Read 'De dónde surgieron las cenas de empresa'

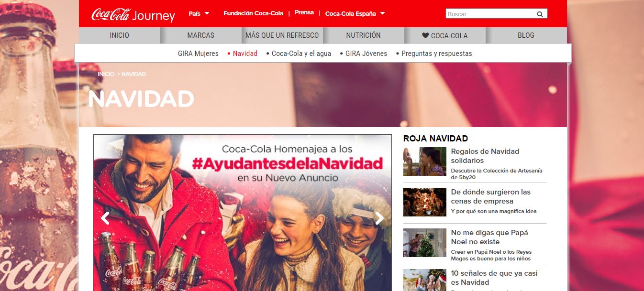pyautogui.click(x=491, y=196)
